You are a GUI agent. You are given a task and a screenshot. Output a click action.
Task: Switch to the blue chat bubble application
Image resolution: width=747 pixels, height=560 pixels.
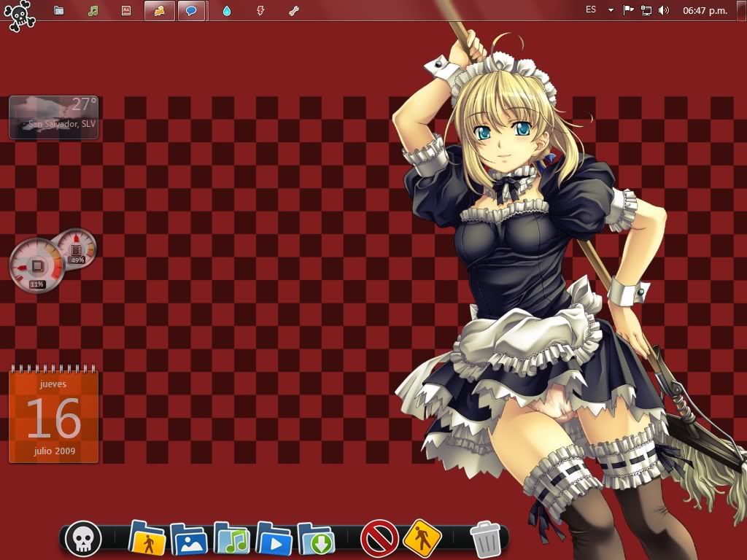pos(192,10)
